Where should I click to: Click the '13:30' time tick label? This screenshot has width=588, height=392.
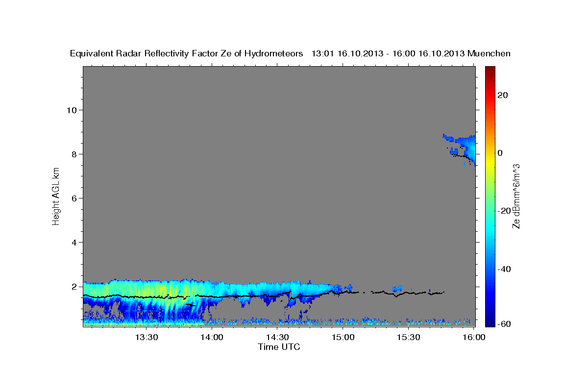(x=146, y=337)
